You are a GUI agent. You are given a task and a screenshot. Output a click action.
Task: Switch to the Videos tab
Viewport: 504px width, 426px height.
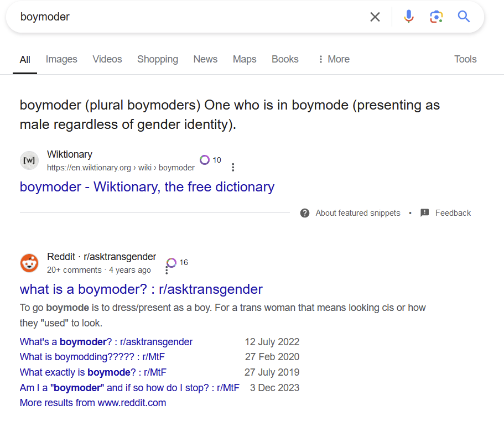pyautogui.click(x=107, y=59)
